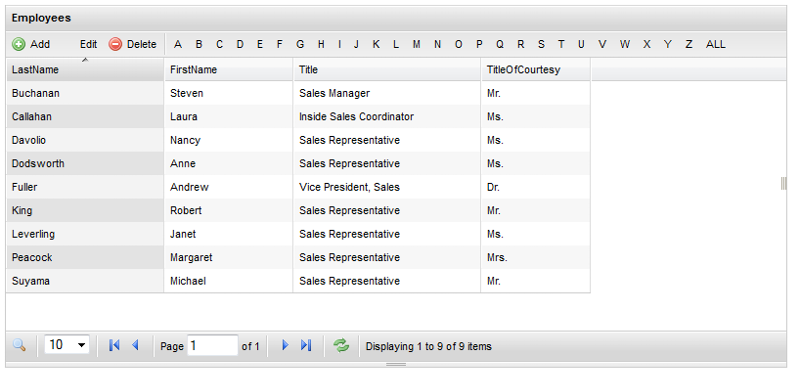Open the rows-per-page dropdown showing 10

click(67, 345)
